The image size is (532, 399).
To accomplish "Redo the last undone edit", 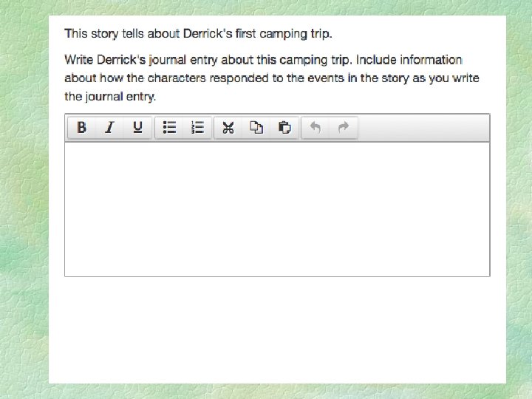I will click(x=343, y=128).
